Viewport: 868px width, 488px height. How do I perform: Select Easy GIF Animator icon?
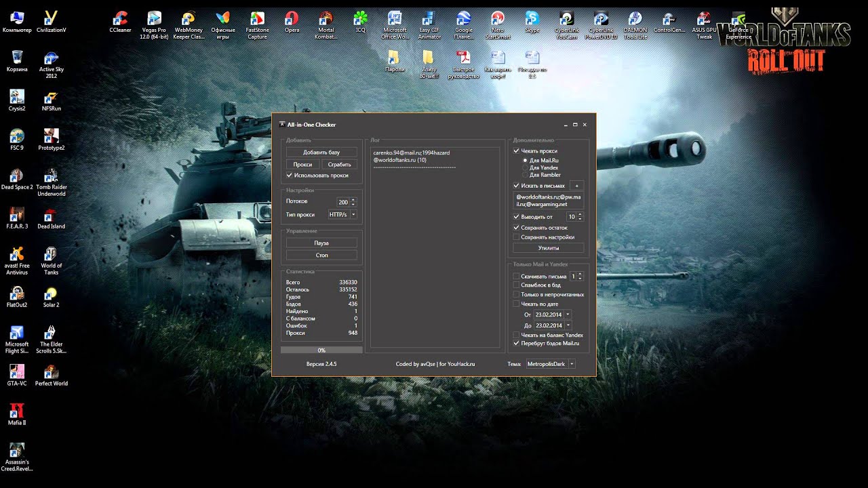(429, 25)
